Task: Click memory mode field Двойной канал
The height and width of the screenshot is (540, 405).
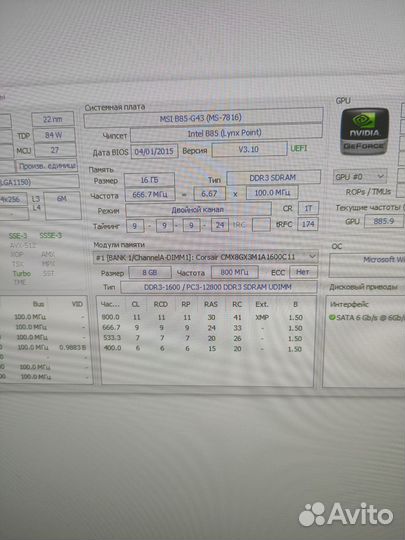Action: 198,209
